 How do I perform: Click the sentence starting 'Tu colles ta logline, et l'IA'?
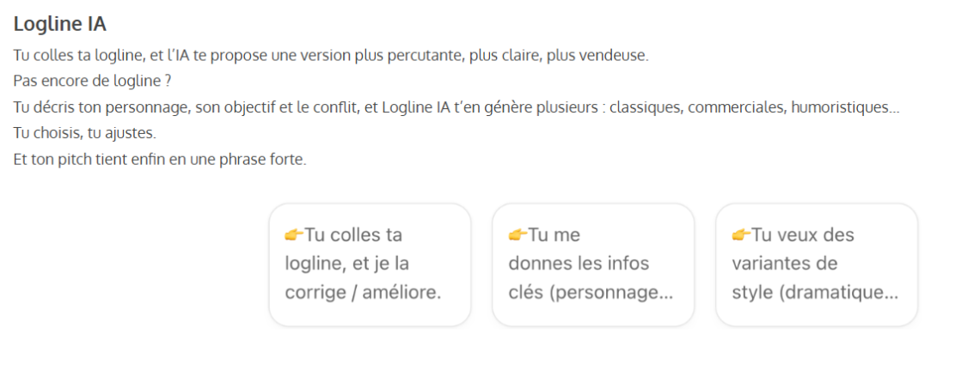point(331,56)
